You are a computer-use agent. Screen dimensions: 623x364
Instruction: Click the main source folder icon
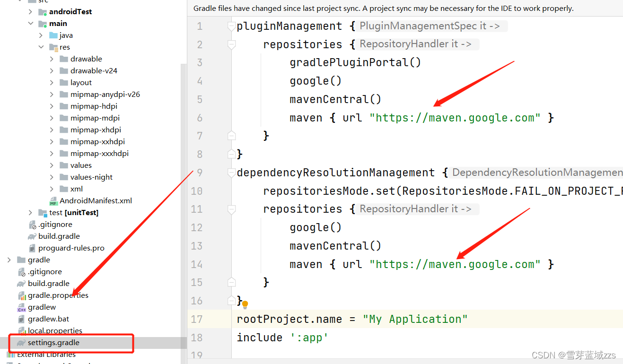pos(43,23)
